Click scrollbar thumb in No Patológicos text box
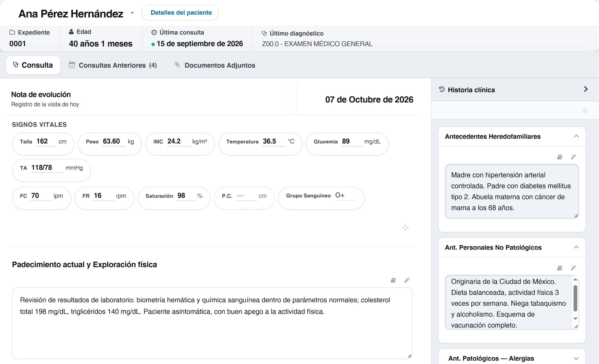 pos(575,298)
